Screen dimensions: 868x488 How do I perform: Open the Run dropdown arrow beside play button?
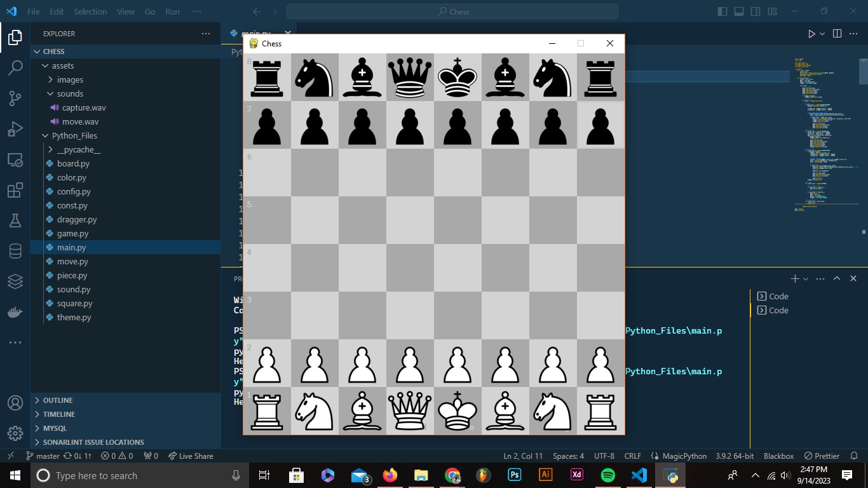pyautogui.click(x=822, y=34)
